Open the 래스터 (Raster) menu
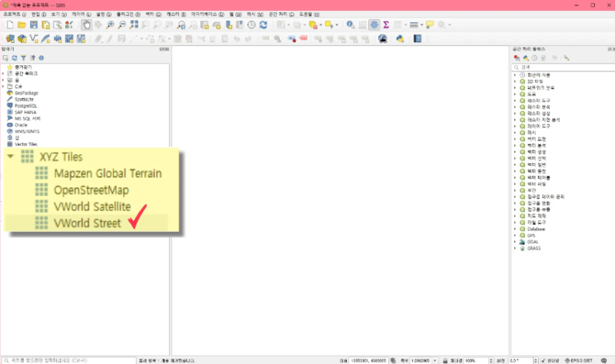This screenshot has height=364, width=615. [x=176, y=14]
